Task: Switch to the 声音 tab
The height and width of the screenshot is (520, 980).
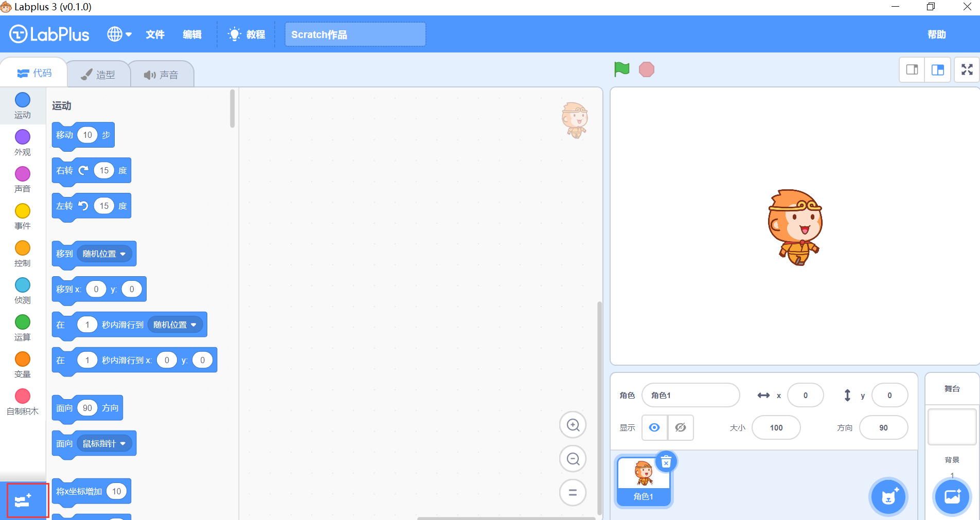Action: (x=161, y=75)
